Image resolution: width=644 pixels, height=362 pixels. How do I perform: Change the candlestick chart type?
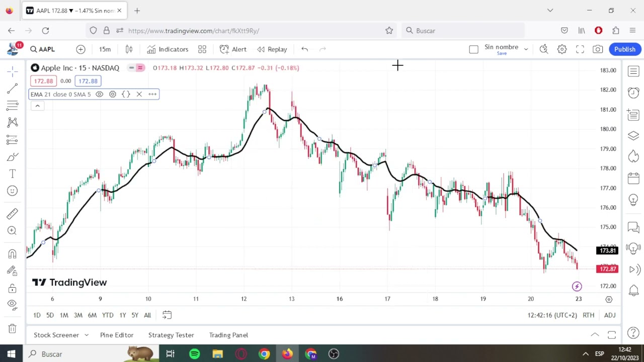129,49
